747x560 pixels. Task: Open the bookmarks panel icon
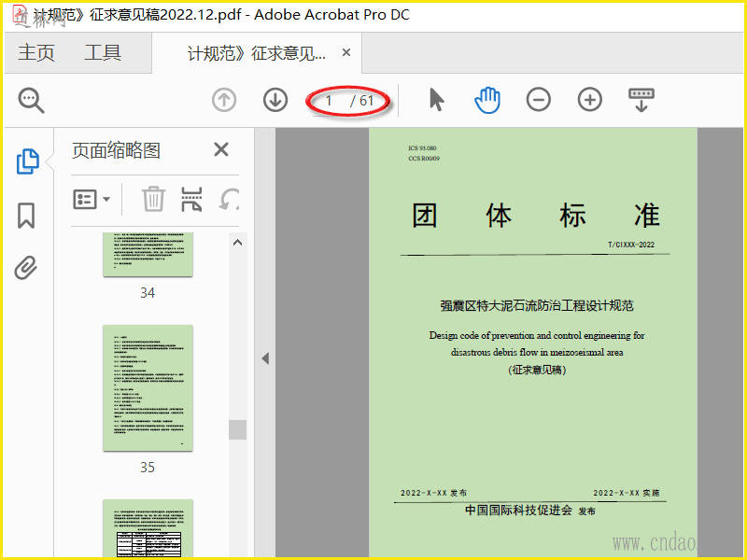tap(26, 216)
